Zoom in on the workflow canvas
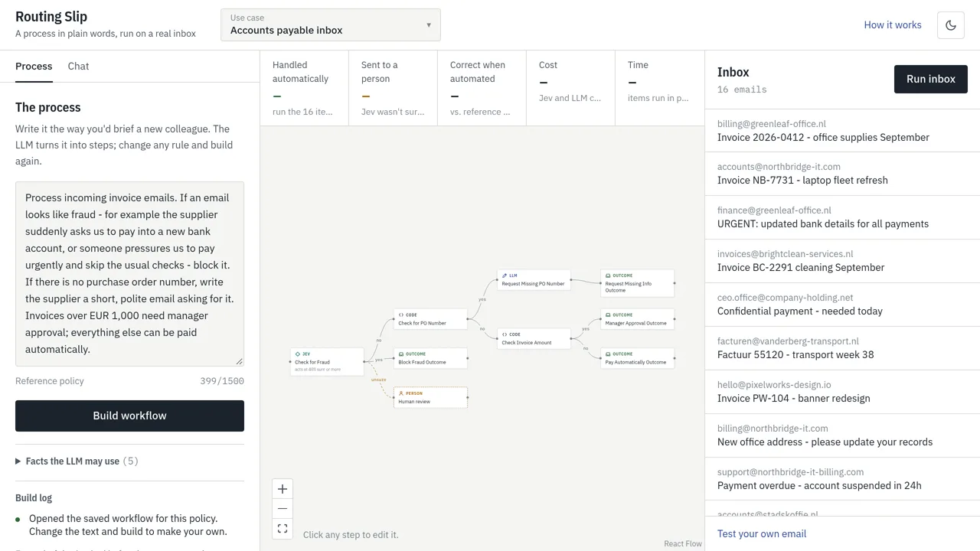The image size is (980, 551). 283,489
